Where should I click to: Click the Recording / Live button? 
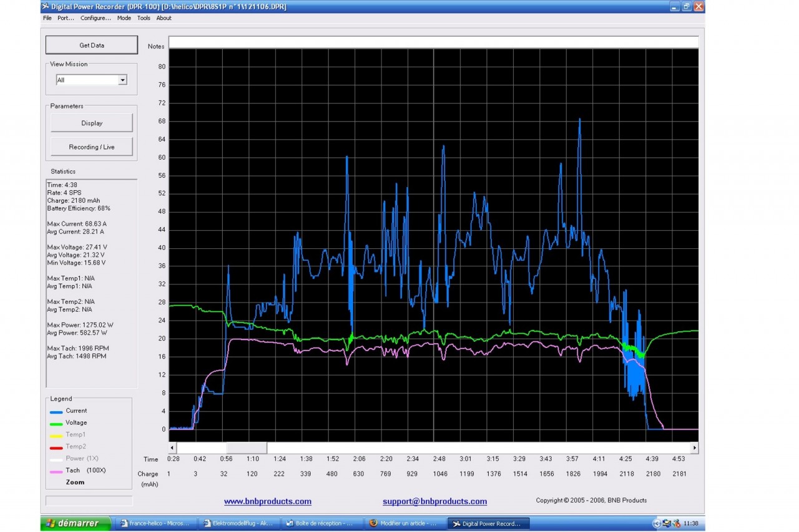92,147
